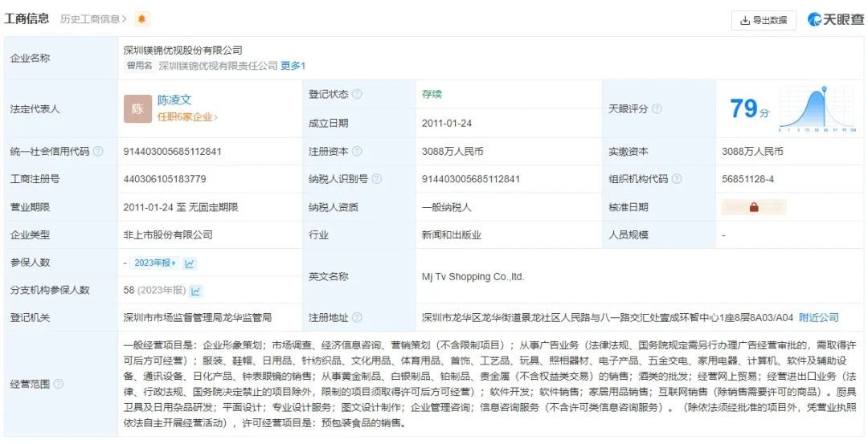Click help icon beside 注册资本
The width and height of the screenshot is (868, 444).
pos(357,151)
